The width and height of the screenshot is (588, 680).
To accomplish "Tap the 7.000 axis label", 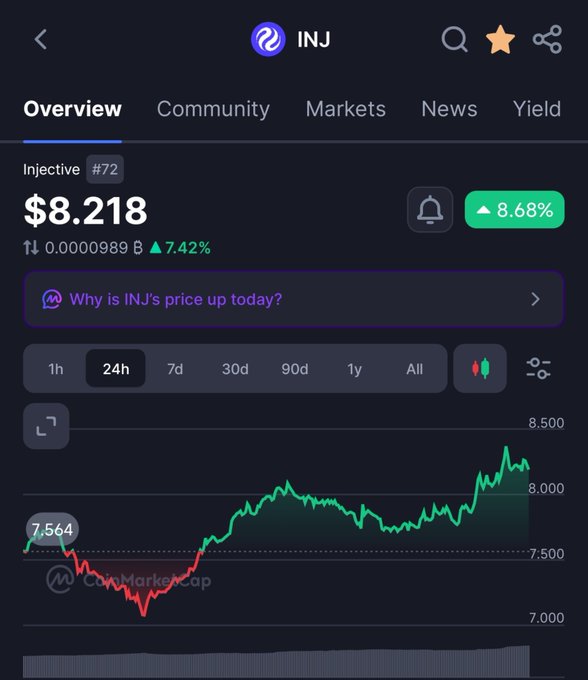I will (546, 618).
